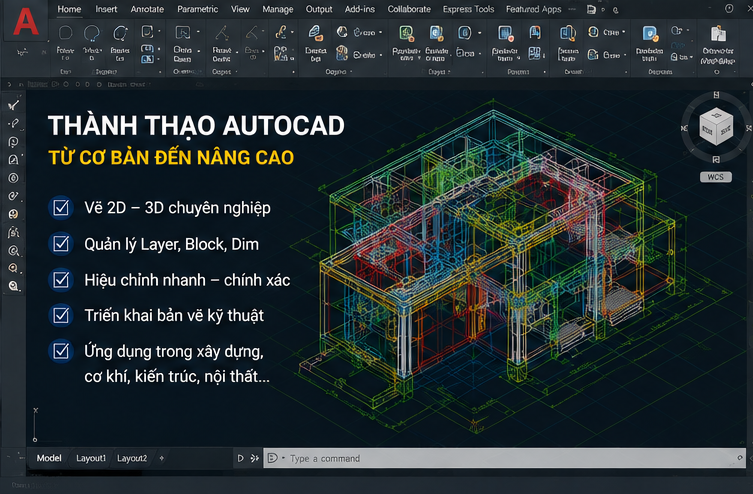The width and height of the screenshot is (753, 494).
Task: Select the bright angled line ribbon tool
Action: click(221, 33)
